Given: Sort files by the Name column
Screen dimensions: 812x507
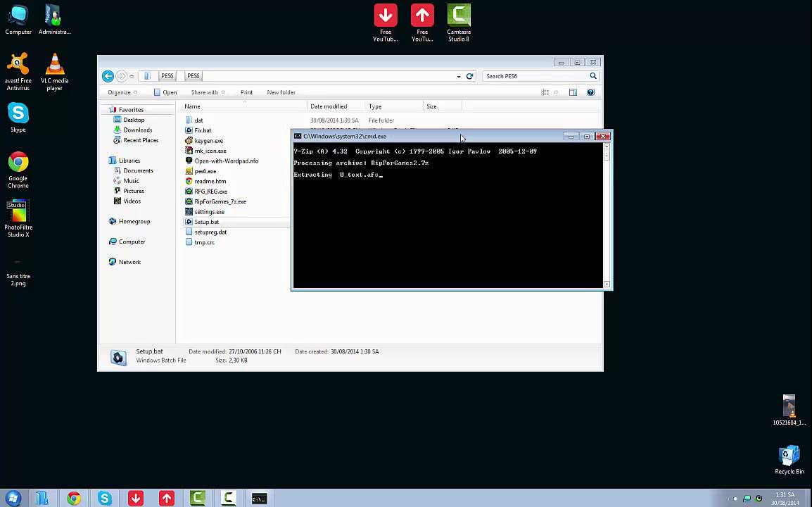Looking at the screenshot, I should [x=244, y=106].
